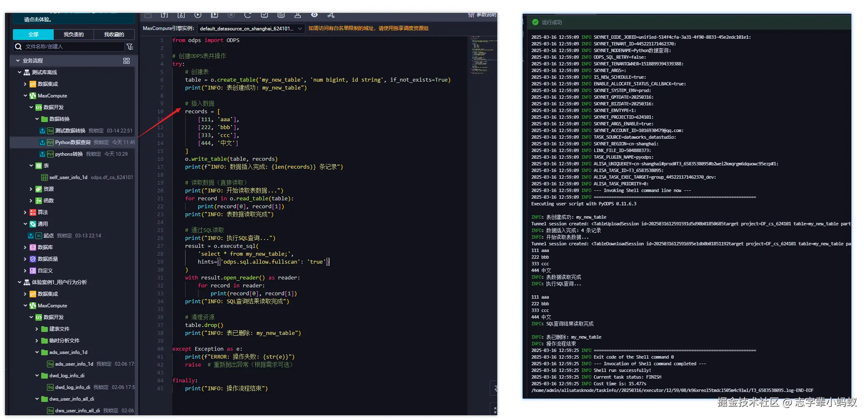This screenshot has height=419, width=868.
Task: Click the Py3 type icon of pythons转换
Action: [50, 154]
